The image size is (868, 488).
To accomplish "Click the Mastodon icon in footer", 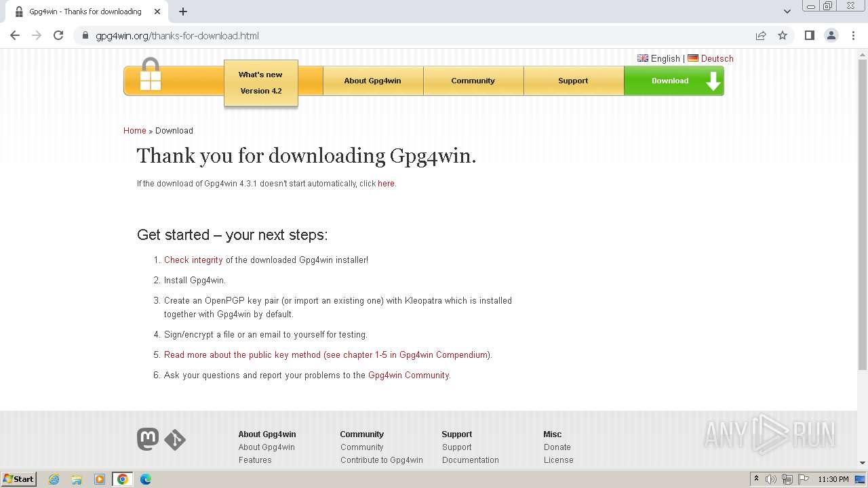I will [148, 439].
